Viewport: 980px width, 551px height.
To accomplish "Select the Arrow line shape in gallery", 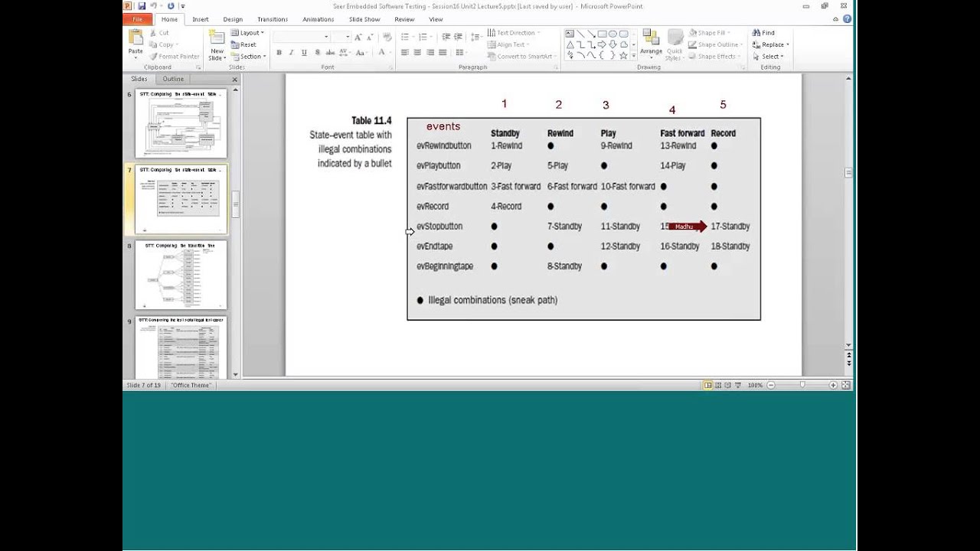I will pyautogui.click(x=592, y=34).
